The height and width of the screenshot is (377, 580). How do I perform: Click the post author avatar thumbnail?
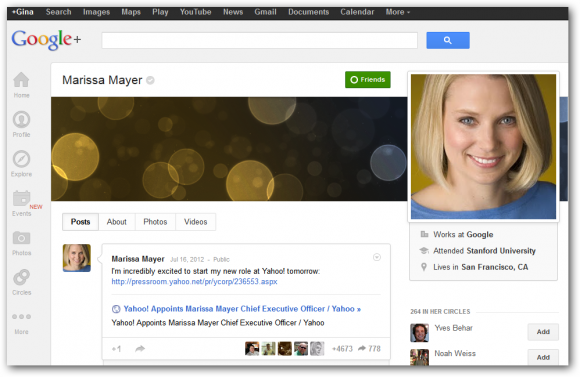click(77, 258)
